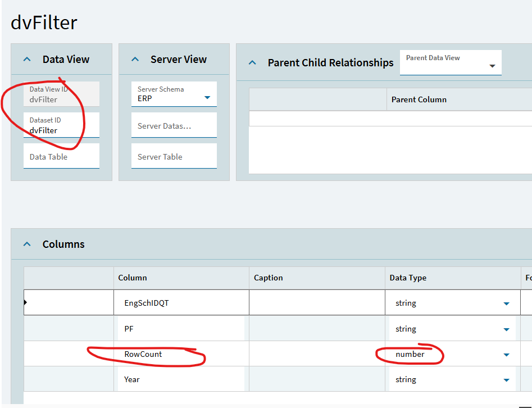Click the Caption cell for EngSchIDQT
Image resolution: width=532 pixels, height=408 pixels.
[x=317, y=302]
